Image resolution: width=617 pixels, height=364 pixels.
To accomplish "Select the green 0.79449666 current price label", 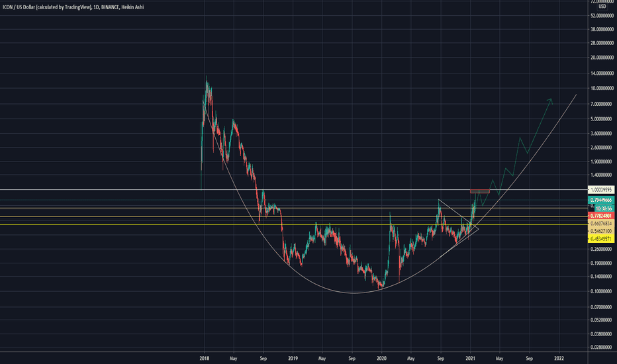I will point(601,201).
